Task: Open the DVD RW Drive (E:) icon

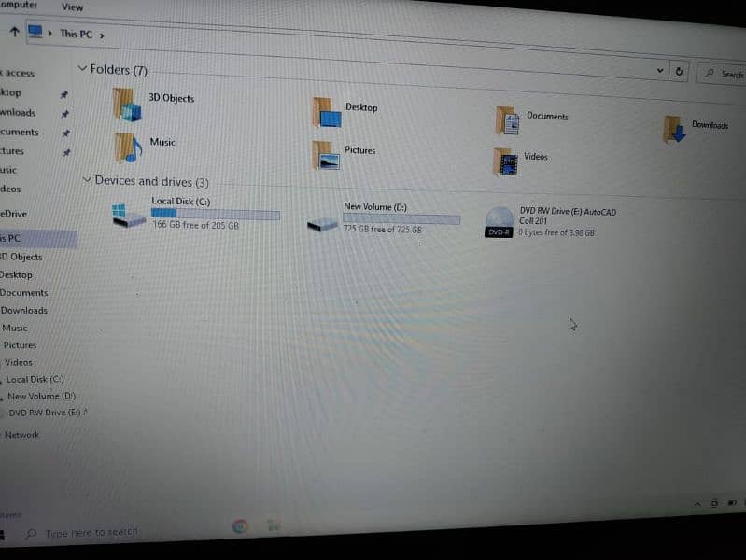Action: (499, 223)
